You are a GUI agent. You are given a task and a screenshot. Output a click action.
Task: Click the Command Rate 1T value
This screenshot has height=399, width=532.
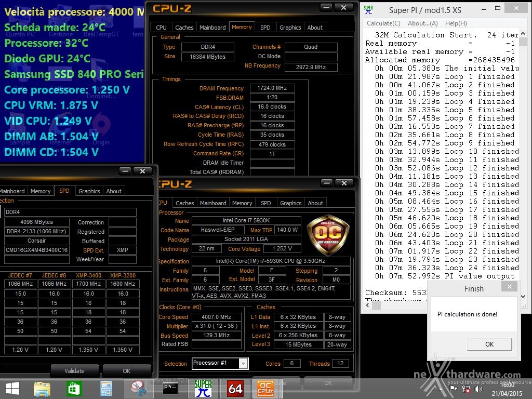tap(272, 154)
